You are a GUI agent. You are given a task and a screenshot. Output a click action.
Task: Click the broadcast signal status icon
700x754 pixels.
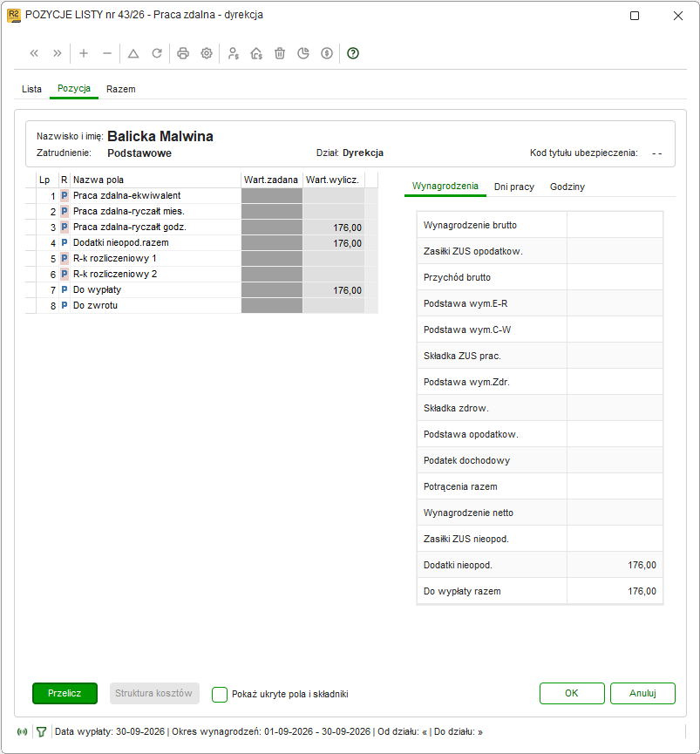tap(22, 732)
